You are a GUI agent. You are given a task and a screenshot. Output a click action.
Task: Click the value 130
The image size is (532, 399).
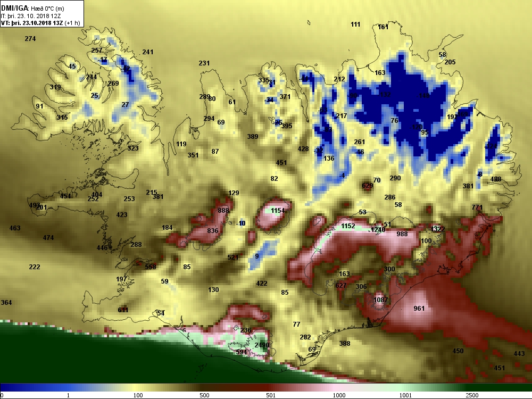coord(213,290)
